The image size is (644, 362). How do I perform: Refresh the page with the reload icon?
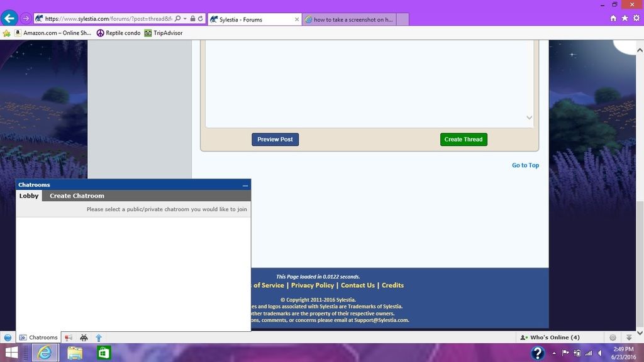200,19
